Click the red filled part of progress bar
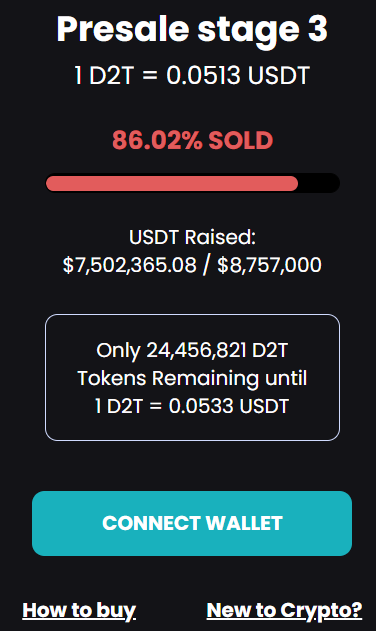376x631 pixels. click(172, 184)
